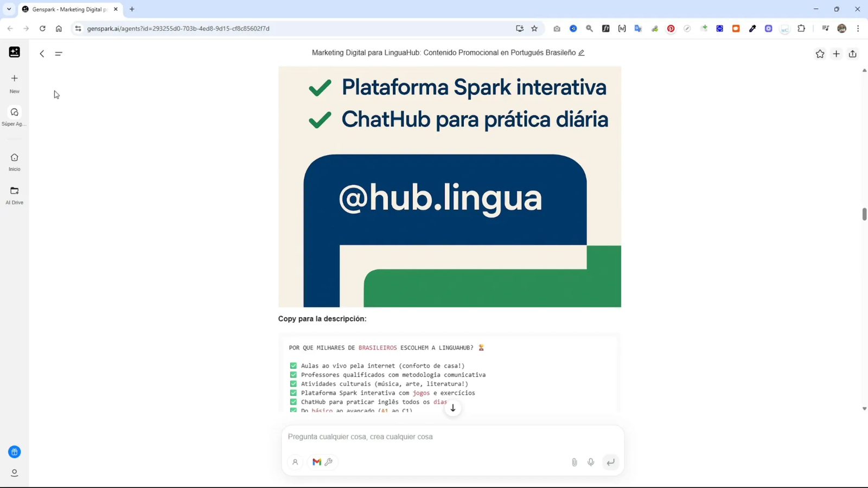Open the browser three-dot menu
Viewport: 868px width, 488px height.
[858, 28]
